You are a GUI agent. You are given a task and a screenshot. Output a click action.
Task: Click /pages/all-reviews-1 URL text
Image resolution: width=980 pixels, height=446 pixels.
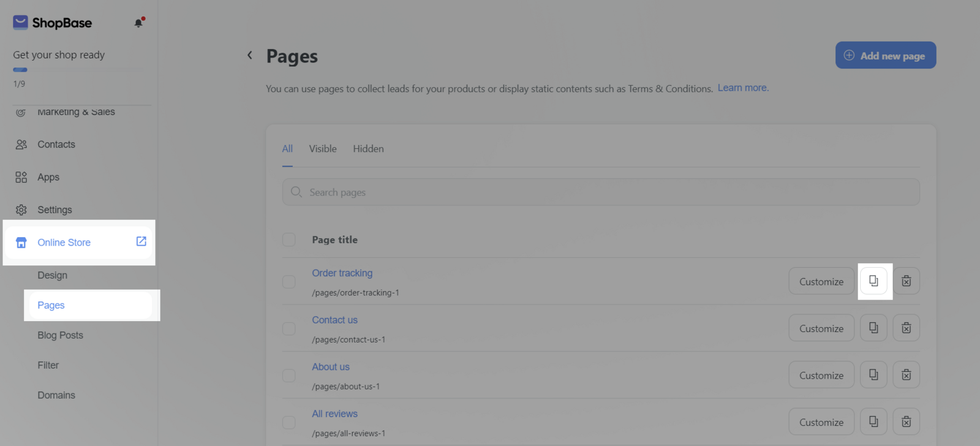349,433
